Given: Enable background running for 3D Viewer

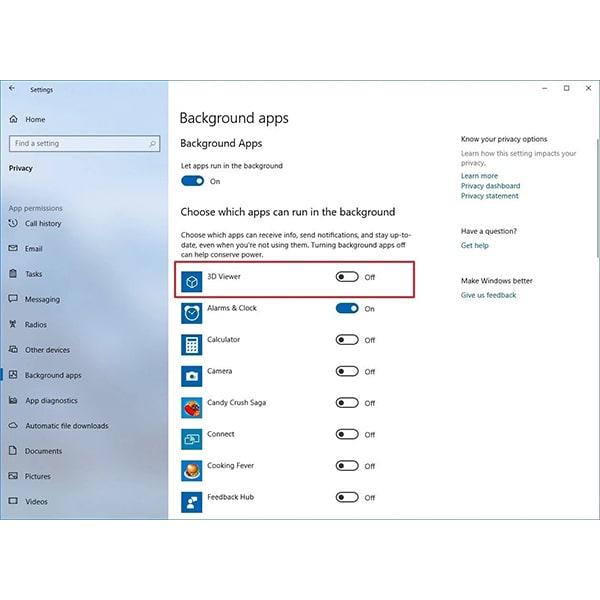Looking at the screenshot, I should point(347,277).
